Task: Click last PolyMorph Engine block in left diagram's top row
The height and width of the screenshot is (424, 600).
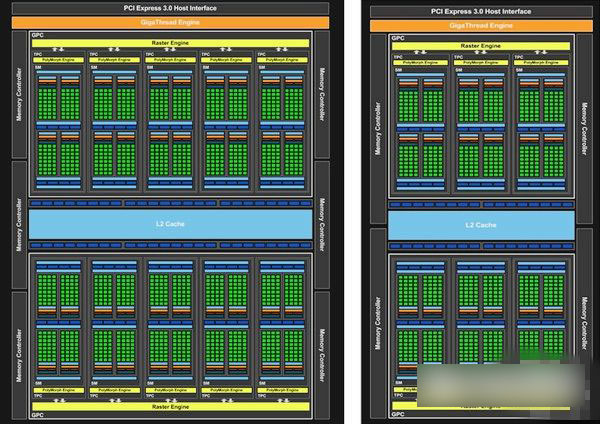Action: tap(282, 61)
